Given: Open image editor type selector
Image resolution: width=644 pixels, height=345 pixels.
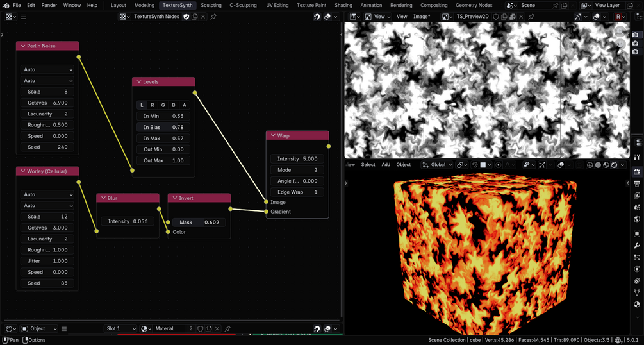Looking at the screenshot, I should [x=355, y=17].
